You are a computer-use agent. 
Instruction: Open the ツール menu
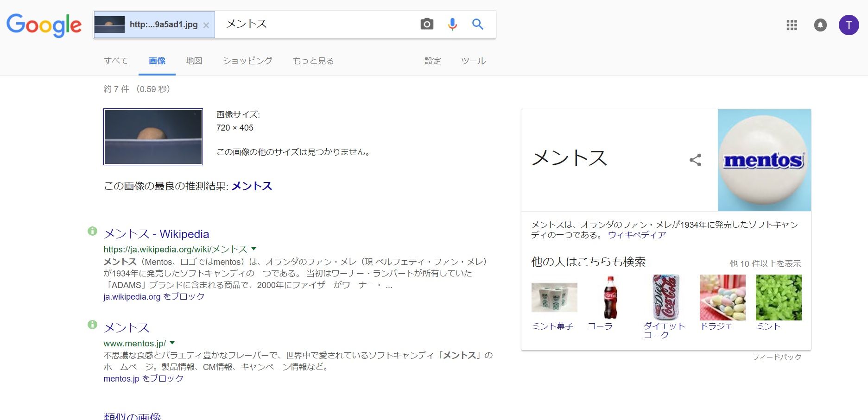(473, 61)
